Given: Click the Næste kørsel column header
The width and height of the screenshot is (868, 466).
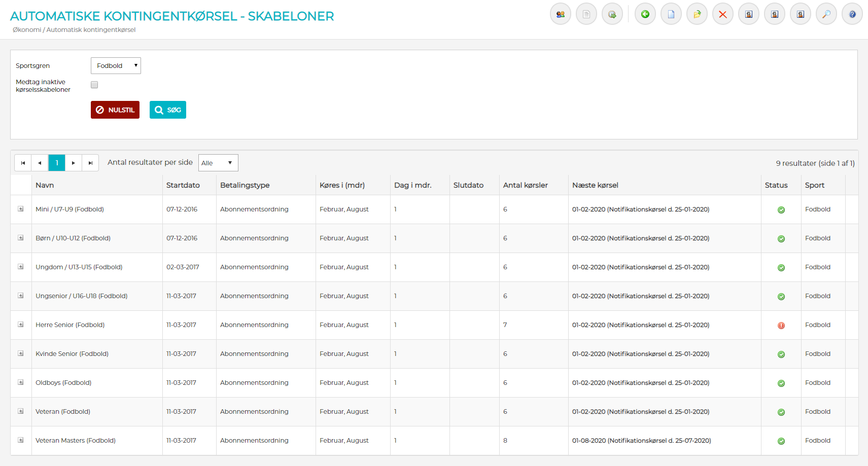Looking at the screenshot, I should tap(595, 185).
